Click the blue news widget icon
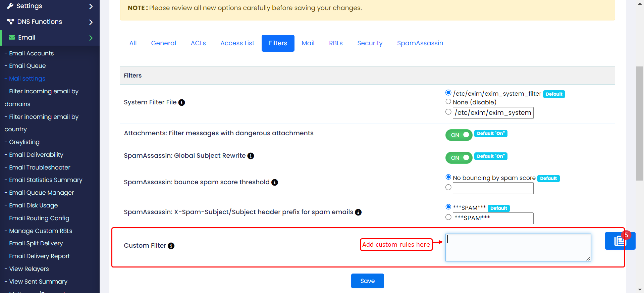 [x=620, y=241]
